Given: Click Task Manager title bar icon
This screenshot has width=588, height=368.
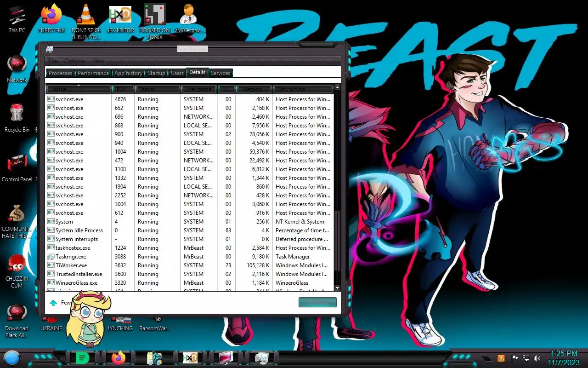Looking at the screenshot, I should tap(50, 49).
